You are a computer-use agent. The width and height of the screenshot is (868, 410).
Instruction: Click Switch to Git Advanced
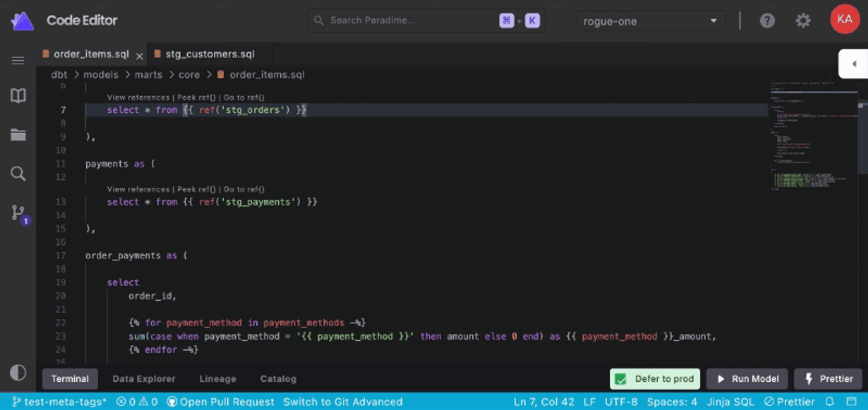pos(343,402)
